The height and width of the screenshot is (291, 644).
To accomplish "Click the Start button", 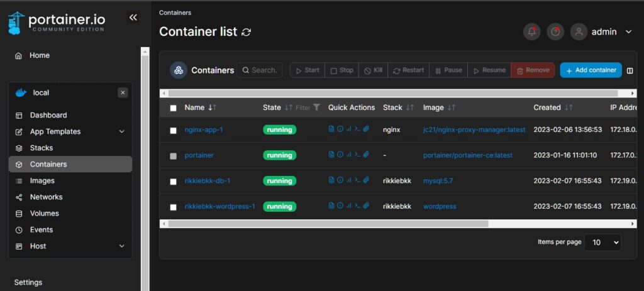I will (308, 70).
